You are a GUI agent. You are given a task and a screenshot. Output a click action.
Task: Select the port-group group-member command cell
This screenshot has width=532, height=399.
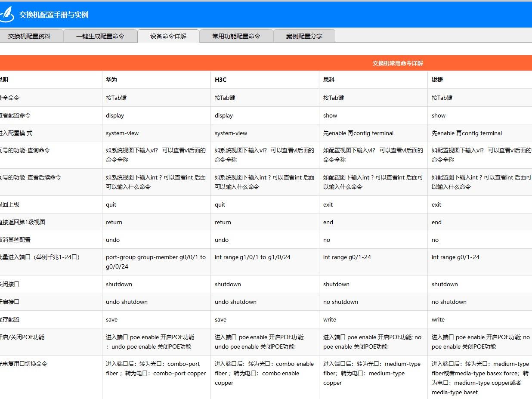(x=155, y=262)
